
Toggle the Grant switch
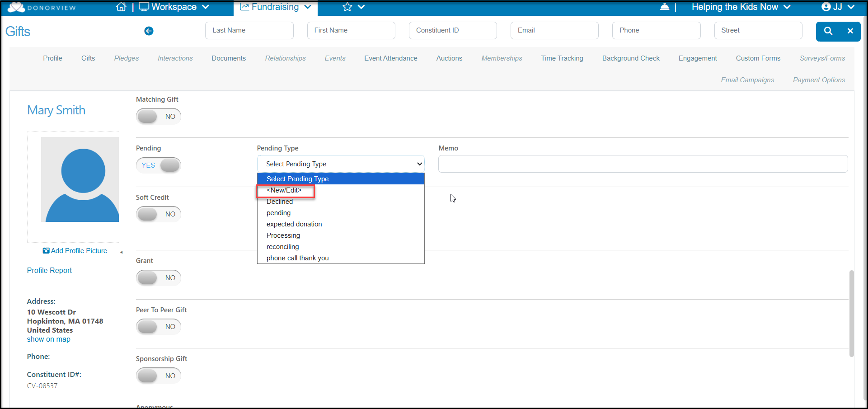[x=159, y=278]
